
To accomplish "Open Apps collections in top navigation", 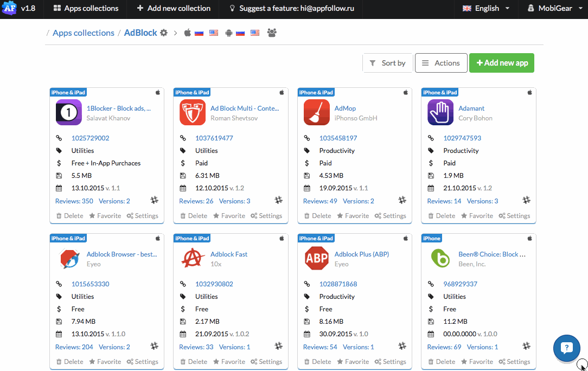I will coord(86,8).
